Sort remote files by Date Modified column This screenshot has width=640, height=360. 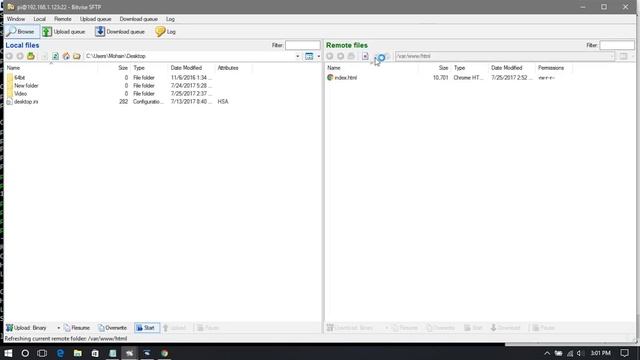[511, 68]
